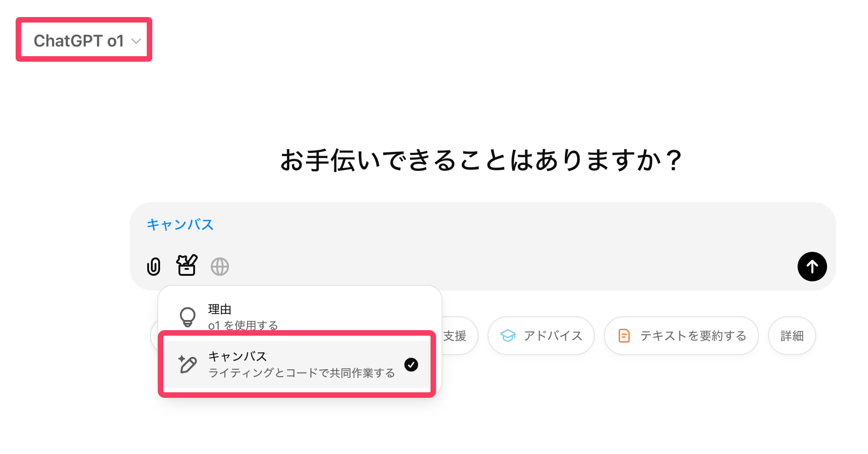Click the pencil icon beside キャンバス option

tap(188, 365)
